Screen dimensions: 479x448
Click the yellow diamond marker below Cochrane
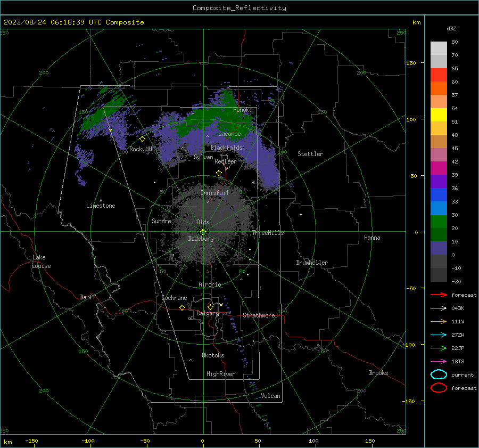[x=182, y=307]
